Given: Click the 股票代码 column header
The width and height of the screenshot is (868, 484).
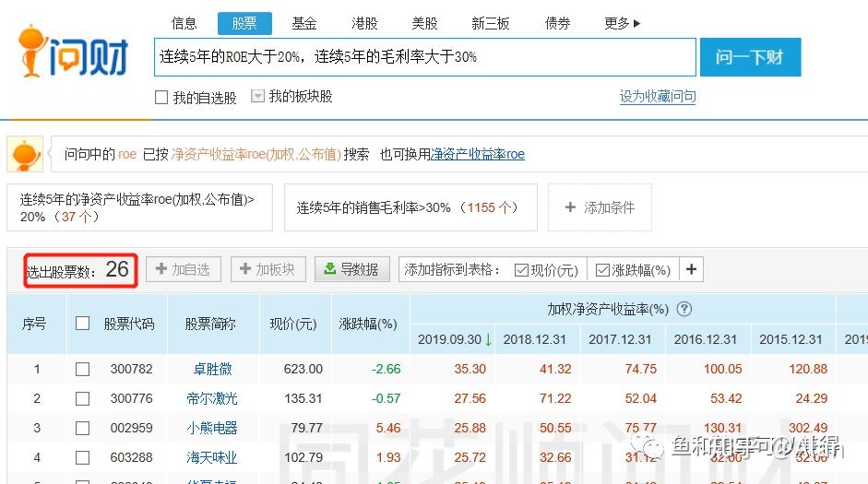Looking at the screenshot, I should pyautogui.click(x=129, y=324).
